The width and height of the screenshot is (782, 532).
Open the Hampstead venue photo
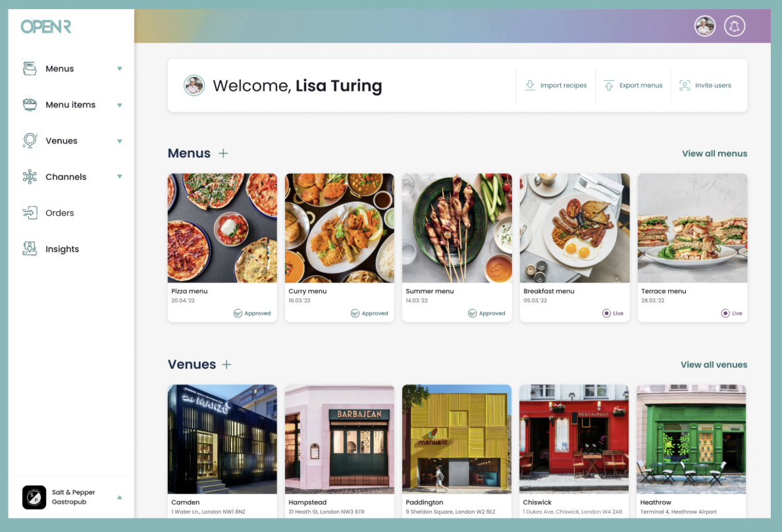pyautogui.click(x=339, y=439)
